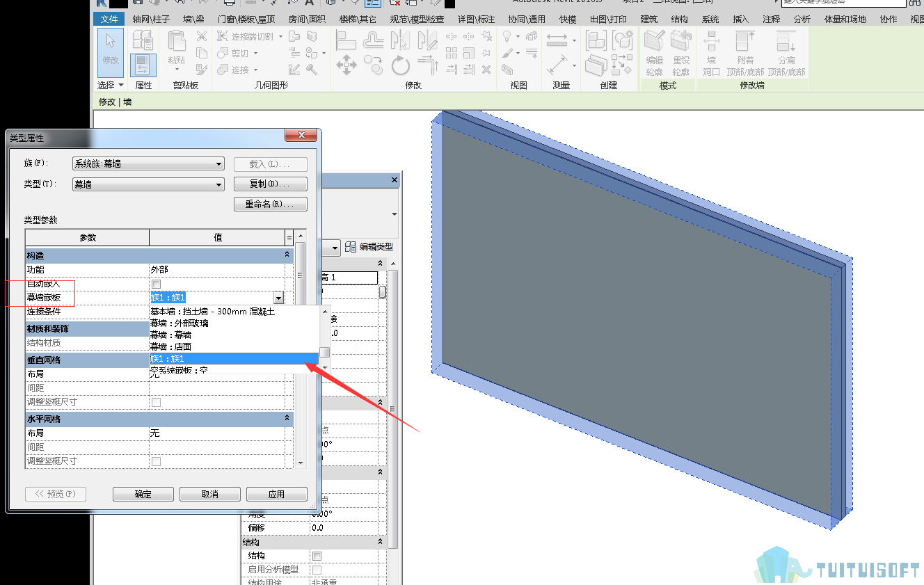This screenshot has width=924, height=585.
Task: Click the 属性 properties panel icon
Action: coord(143,65)
